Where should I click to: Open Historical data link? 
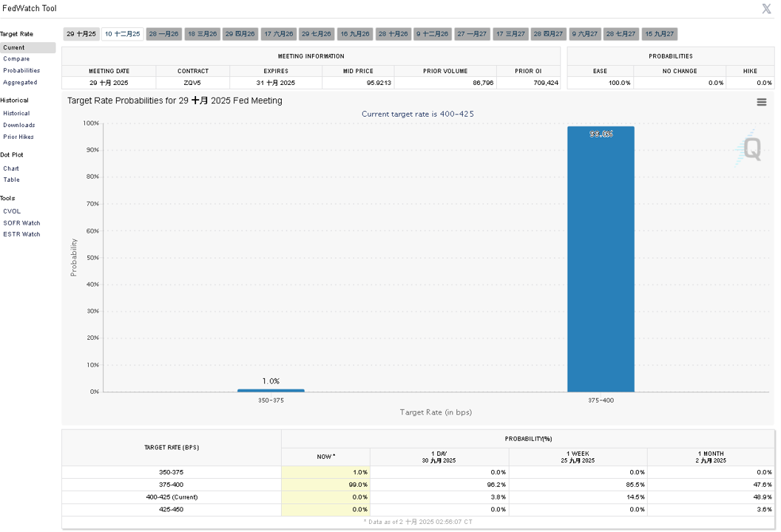16,114
